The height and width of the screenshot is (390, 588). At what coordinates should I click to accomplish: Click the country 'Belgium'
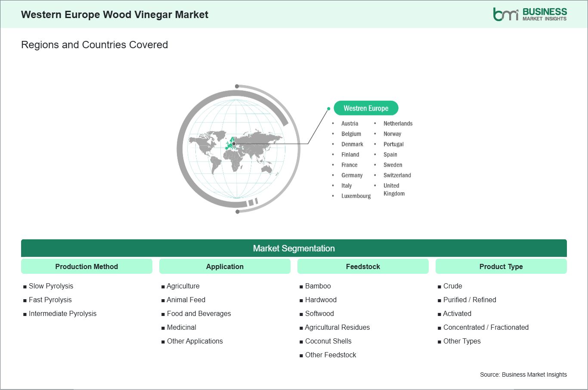(351, 134)
